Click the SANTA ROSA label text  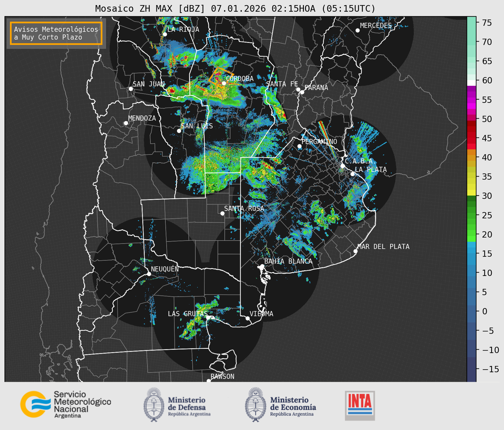tap(244, 208)
